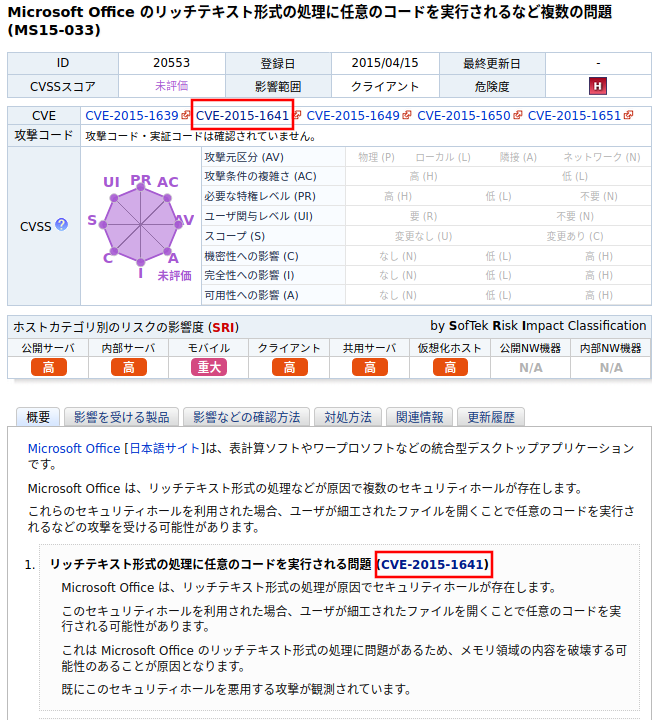Click the red H danger level icon
The width and height of the screenshot is (658, 720).
pos(598,86)
